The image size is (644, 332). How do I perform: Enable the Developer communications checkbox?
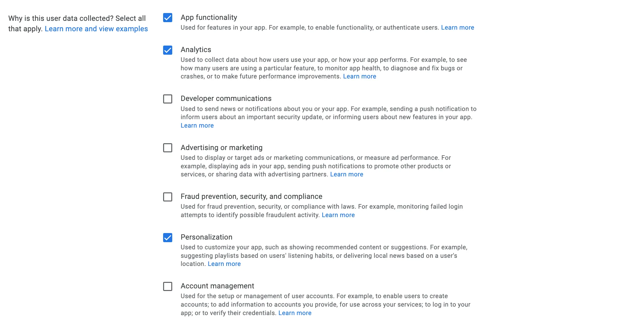(168, 99)
